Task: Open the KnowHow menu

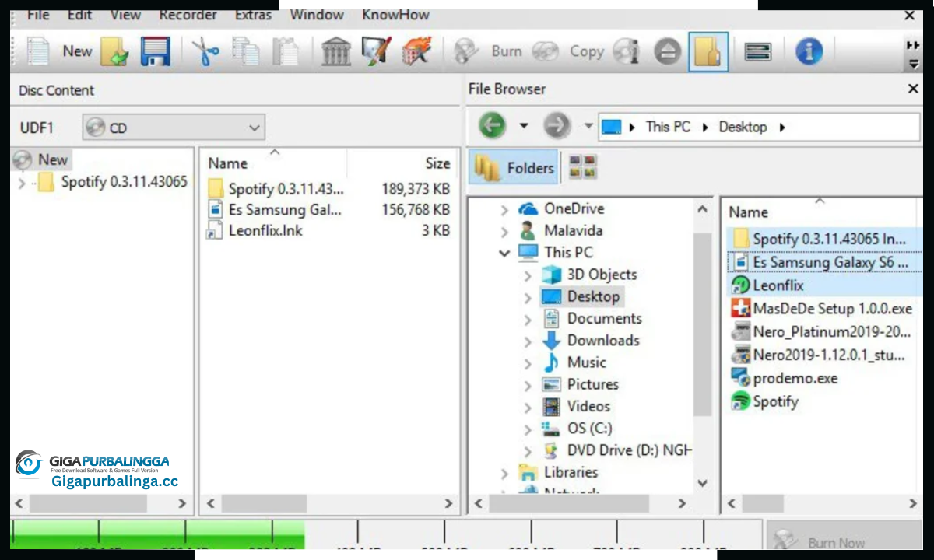Action: pos(395,15)
